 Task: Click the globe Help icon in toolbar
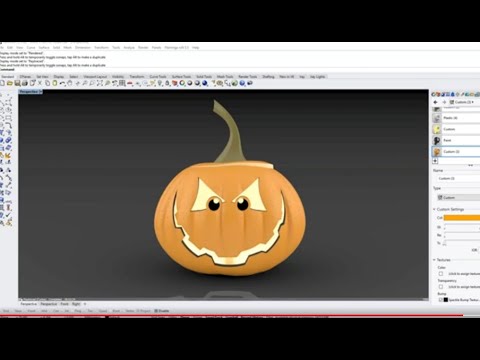tap(242, 83)
